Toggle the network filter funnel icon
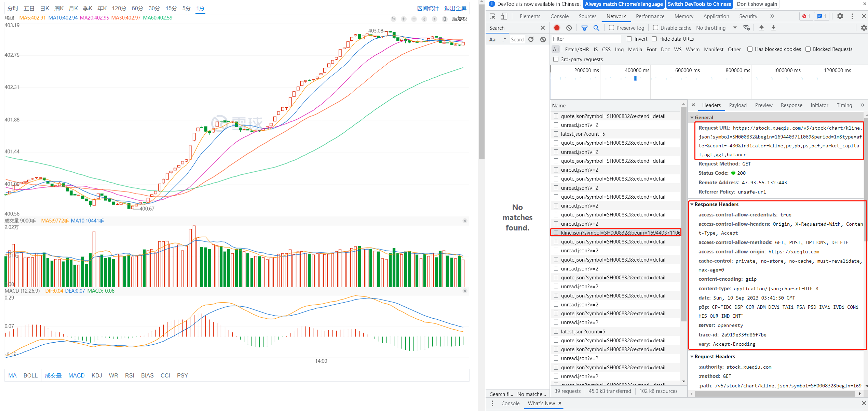The height and width of the screenshot is (411, 868). (584, 28)
